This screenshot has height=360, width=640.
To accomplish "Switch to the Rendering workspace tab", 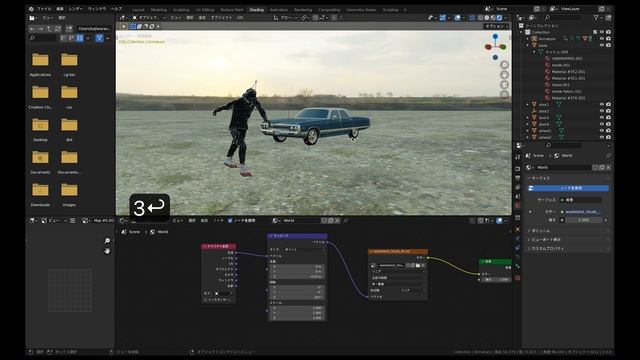I will coord(303,10).
